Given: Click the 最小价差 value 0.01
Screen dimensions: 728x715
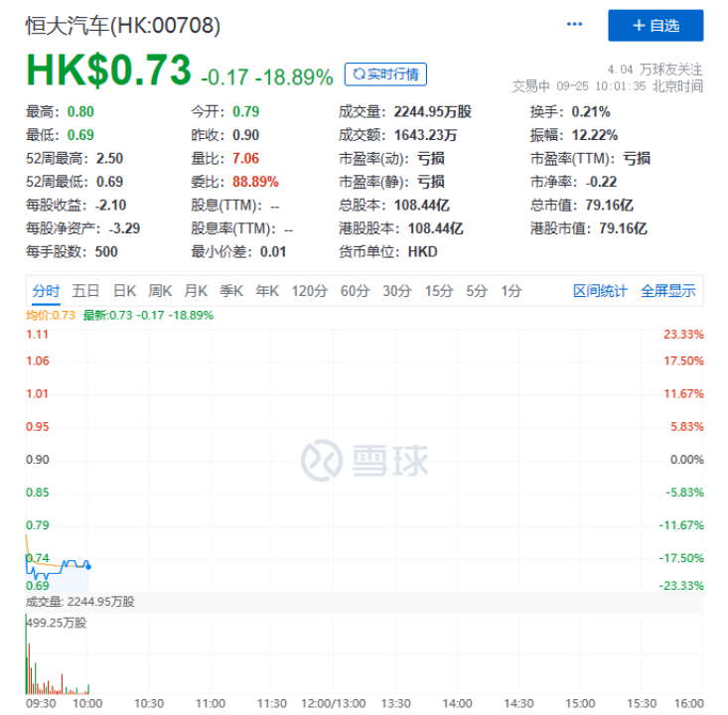Looking at the screenshot, I should click(273, 251).
